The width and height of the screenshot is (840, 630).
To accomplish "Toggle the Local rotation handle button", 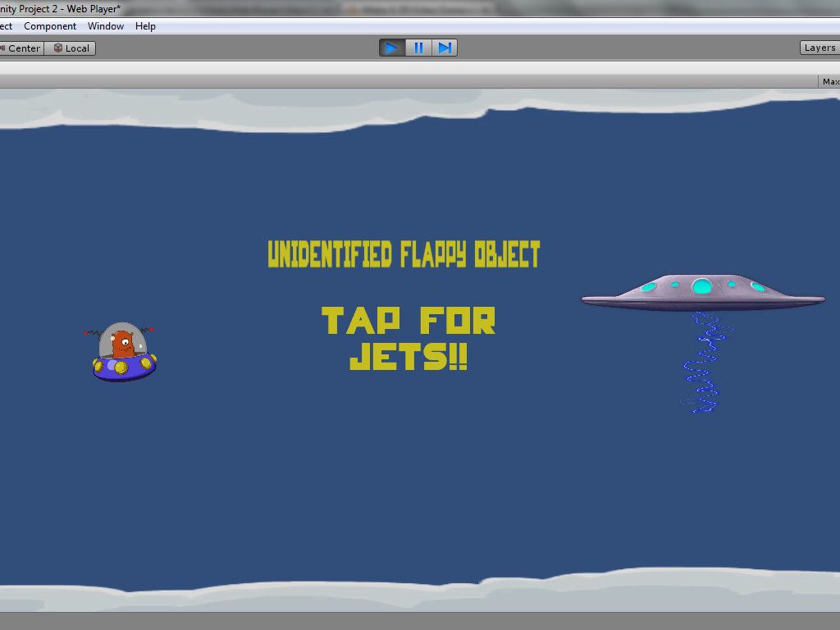I will click(71, 48).
